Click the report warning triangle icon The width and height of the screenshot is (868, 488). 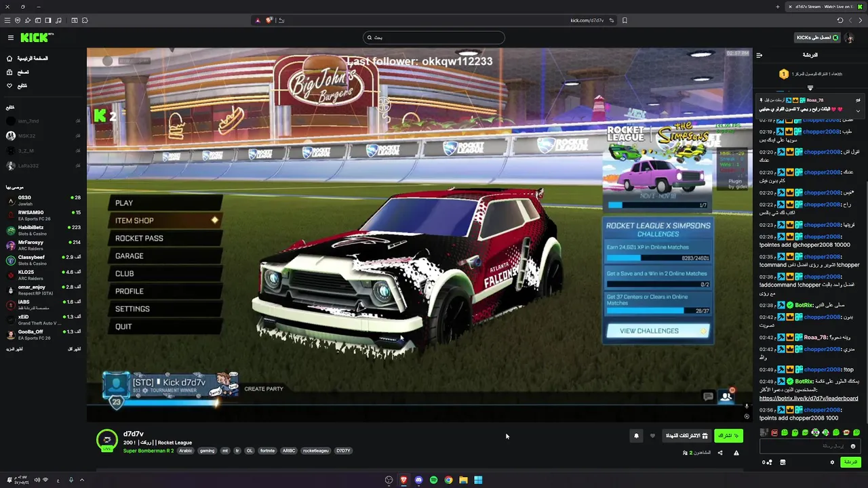[x=736, y=453]
